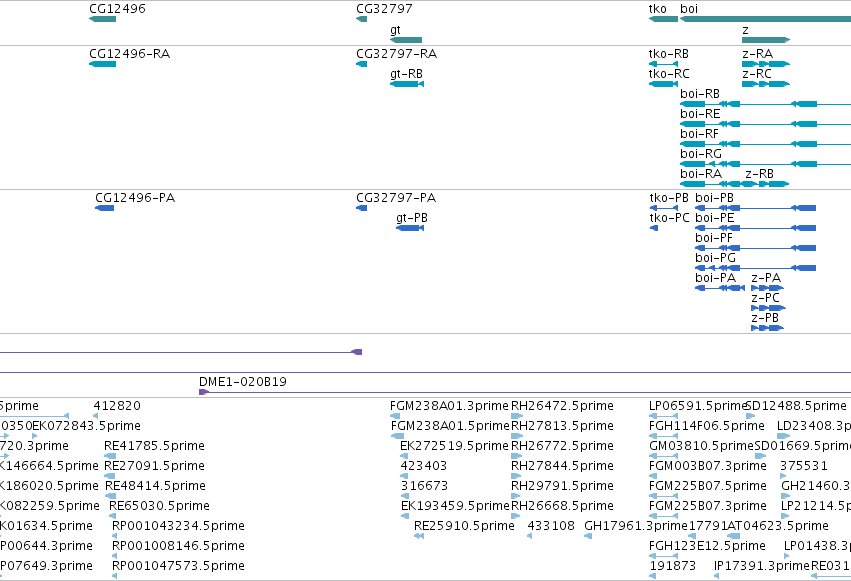The image size is (851, 581).
Task: Select the CG32797-RA transcript
Action: (361, 64)
